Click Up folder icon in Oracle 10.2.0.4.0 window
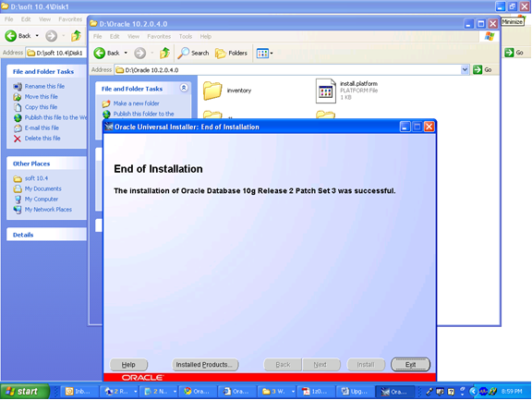 [165, 53]
